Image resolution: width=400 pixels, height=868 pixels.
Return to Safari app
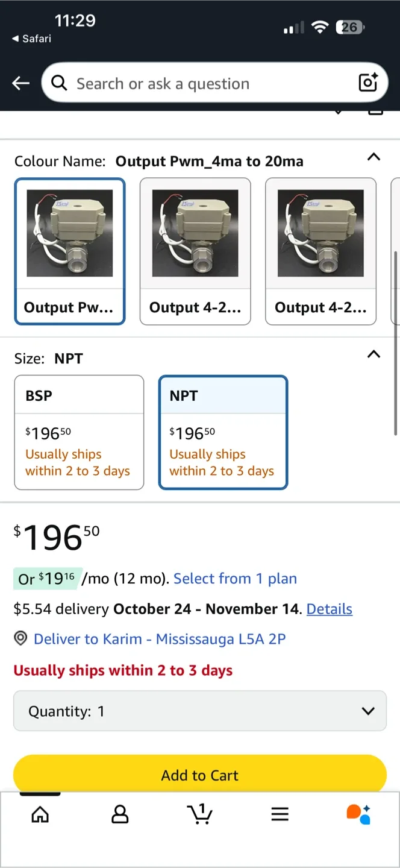point(32,39)
